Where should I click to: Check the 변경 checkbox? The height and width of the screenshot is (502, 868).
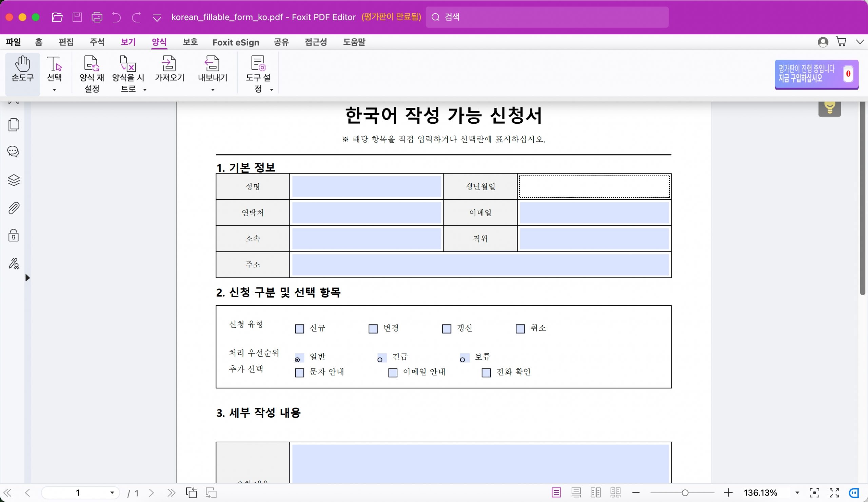click(x=373, y=329)
